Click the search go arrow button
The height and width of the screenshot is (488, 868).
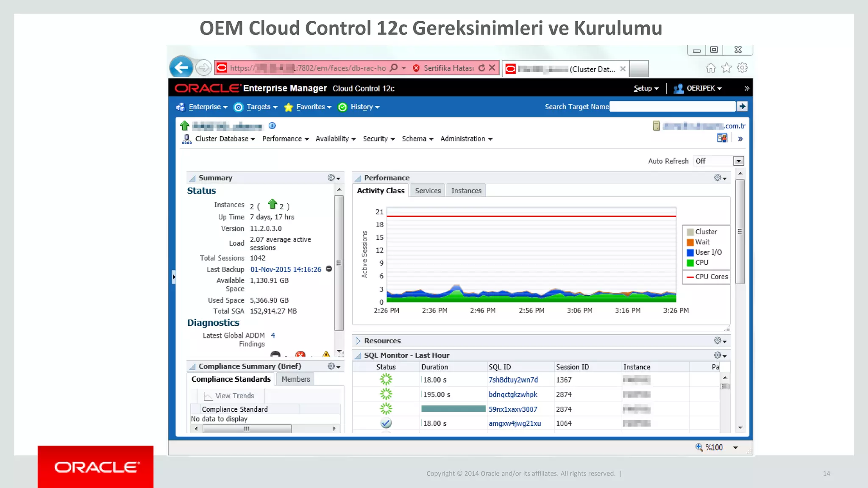click(x=742, y=106)
